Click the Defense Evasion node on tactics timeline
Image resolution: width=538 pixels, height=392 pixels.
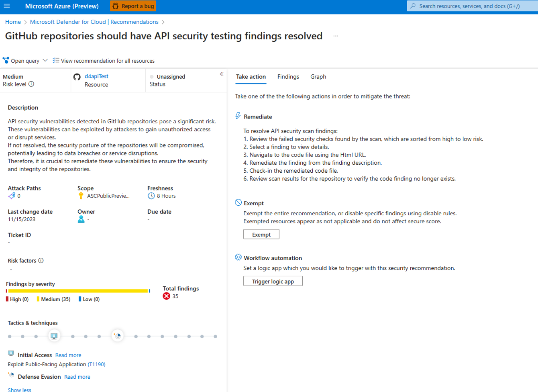click(117, 336)
